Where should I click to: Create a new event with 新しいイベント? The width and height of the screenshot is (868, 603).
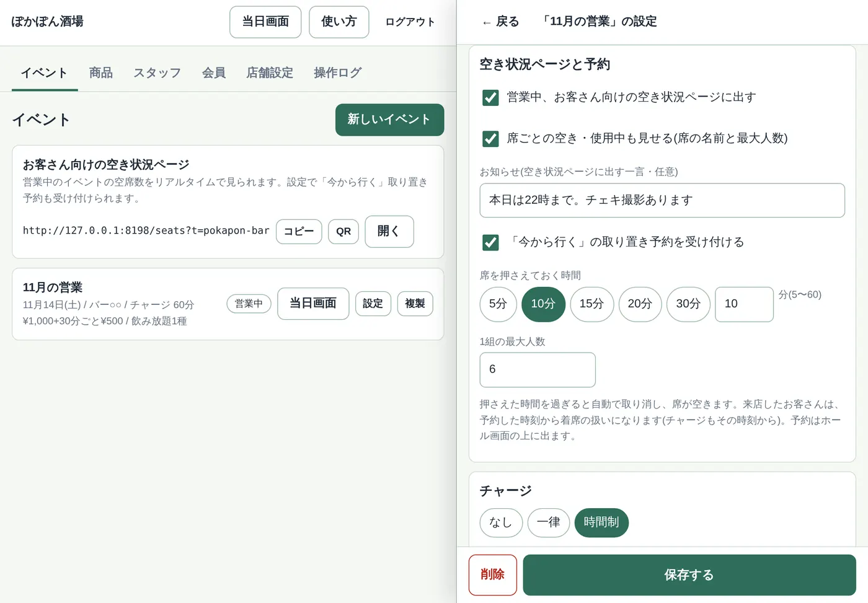(389, 120)
